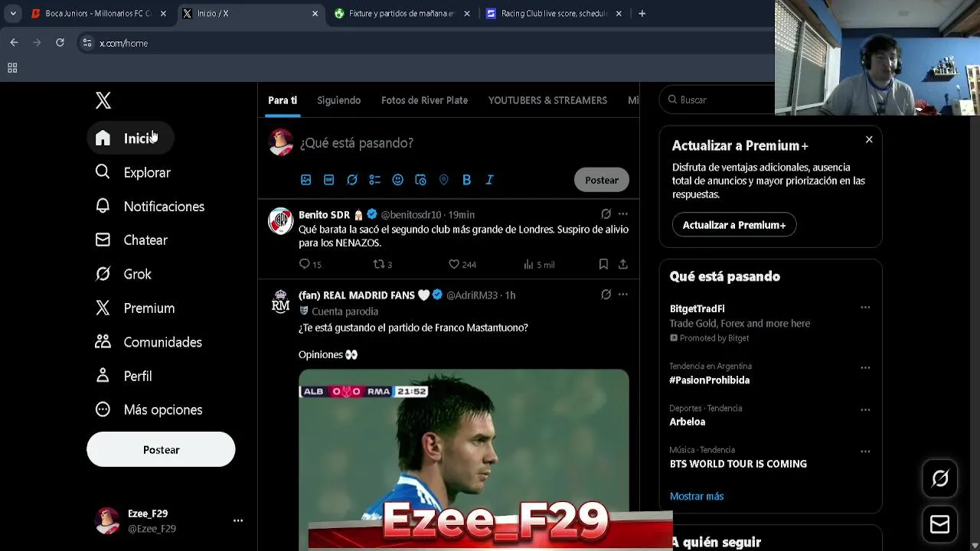980x551 pixels.
Task: Open options for Arbeloa trend
Action: click(x=865, y=409)
